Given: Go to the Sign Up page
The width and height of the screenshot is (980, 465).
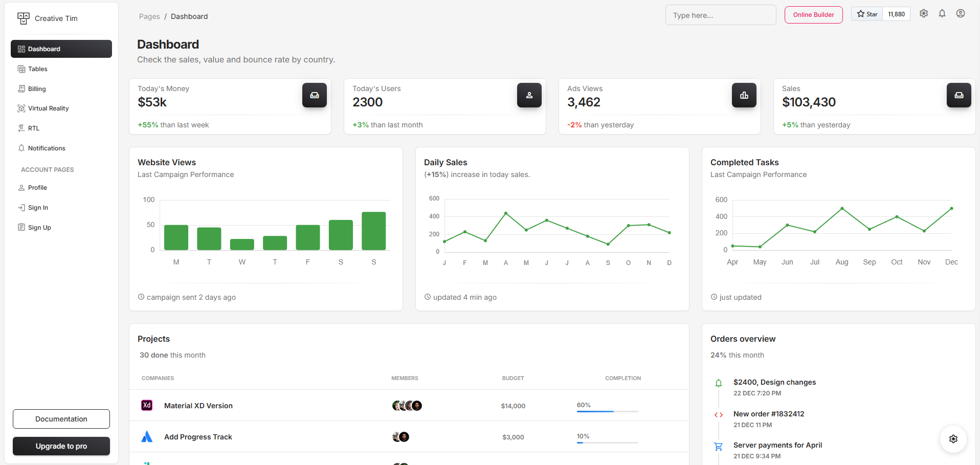Looking at the screenshot, I should (61, 227).
